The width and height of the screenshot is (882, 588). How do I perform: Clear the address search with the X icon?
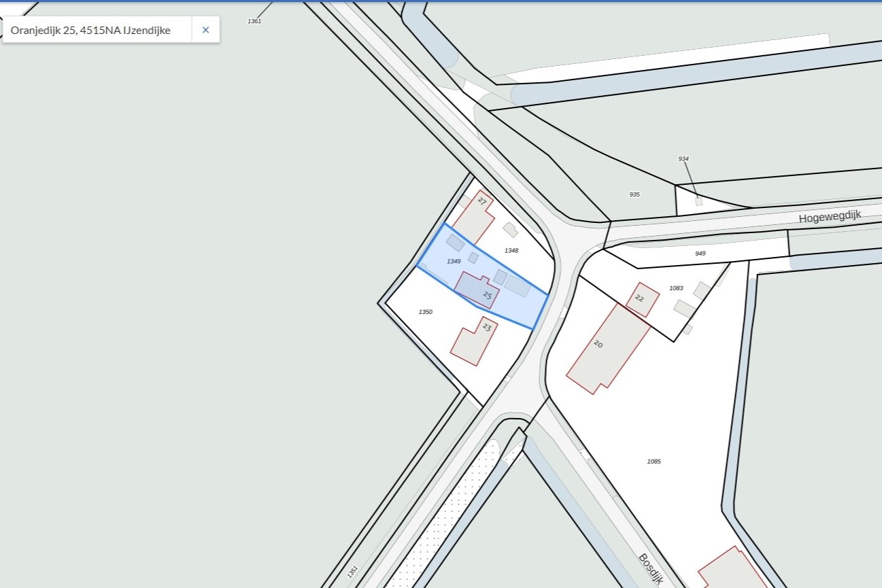point(205,30)
